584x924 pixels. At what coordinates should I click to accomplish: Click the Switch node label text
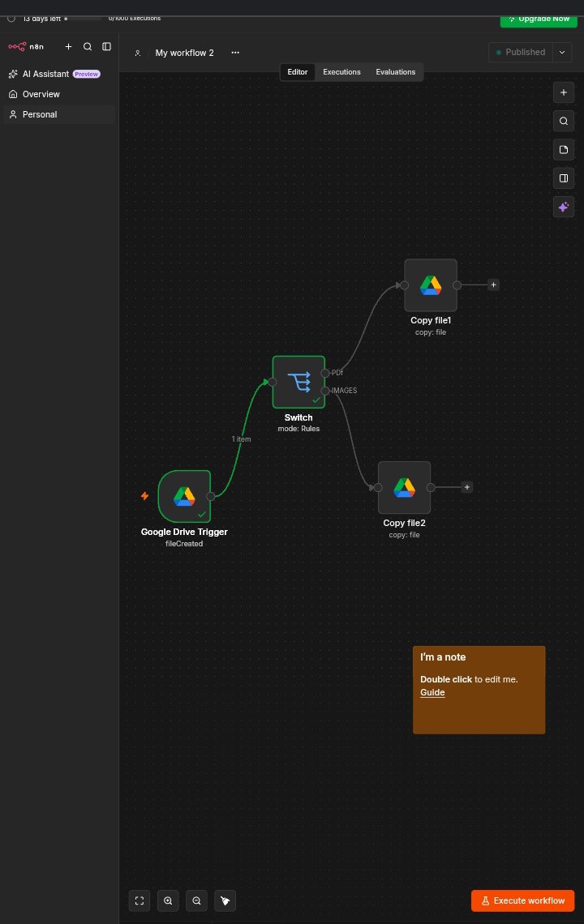pos(298,417)
